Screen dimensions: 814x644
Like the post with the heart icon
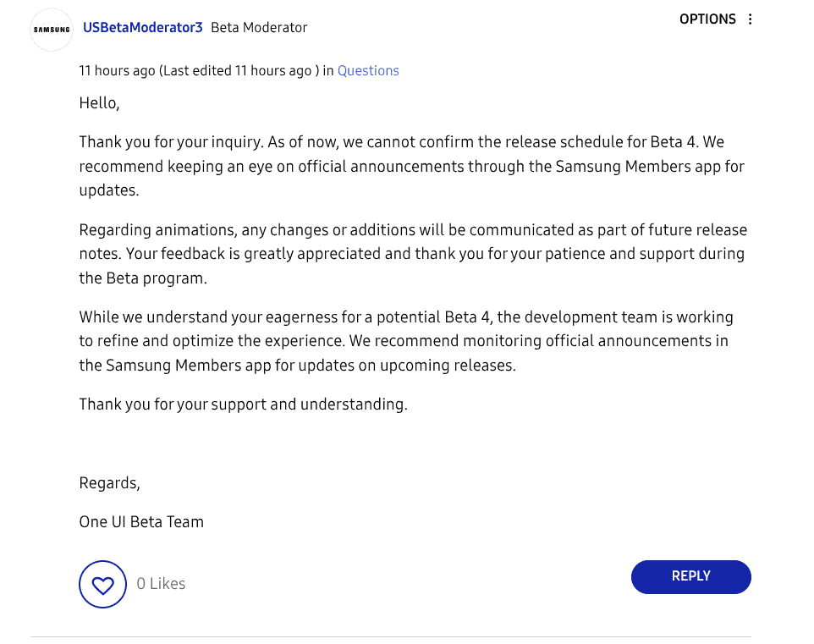102,584
